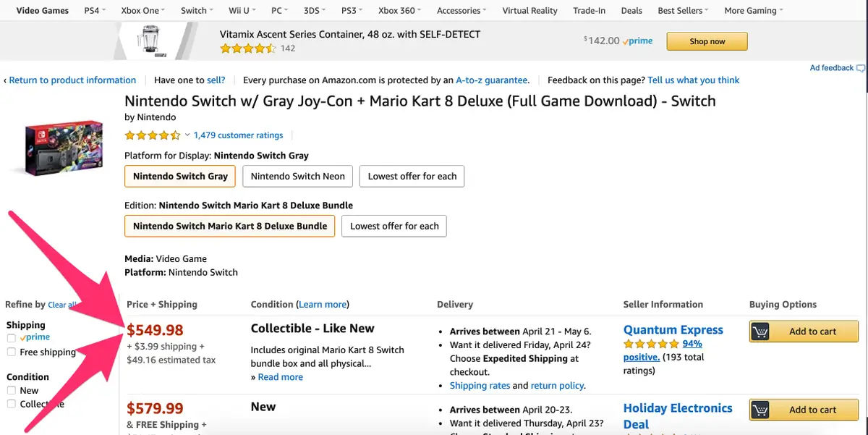Click the Vitamix ad star rating
Screen dimensions: 868x435
(248, 48)
